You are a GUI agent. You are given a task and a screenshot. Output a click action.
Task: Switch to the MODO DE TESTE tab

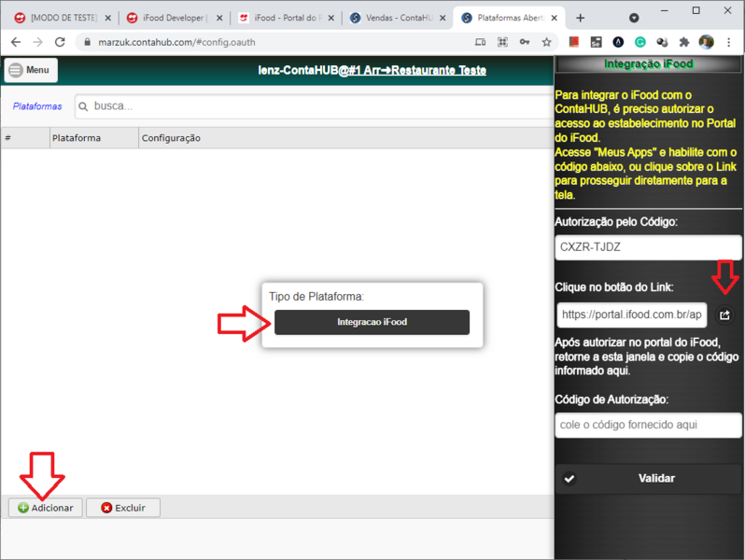click(62, 18)
